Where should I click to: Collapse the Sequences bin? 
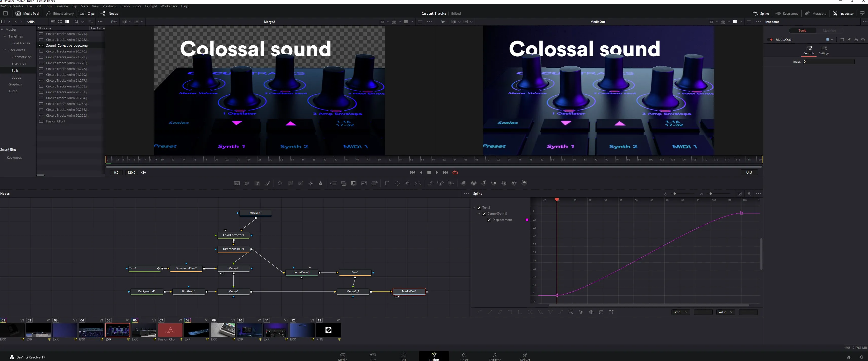tap(5, 50)
